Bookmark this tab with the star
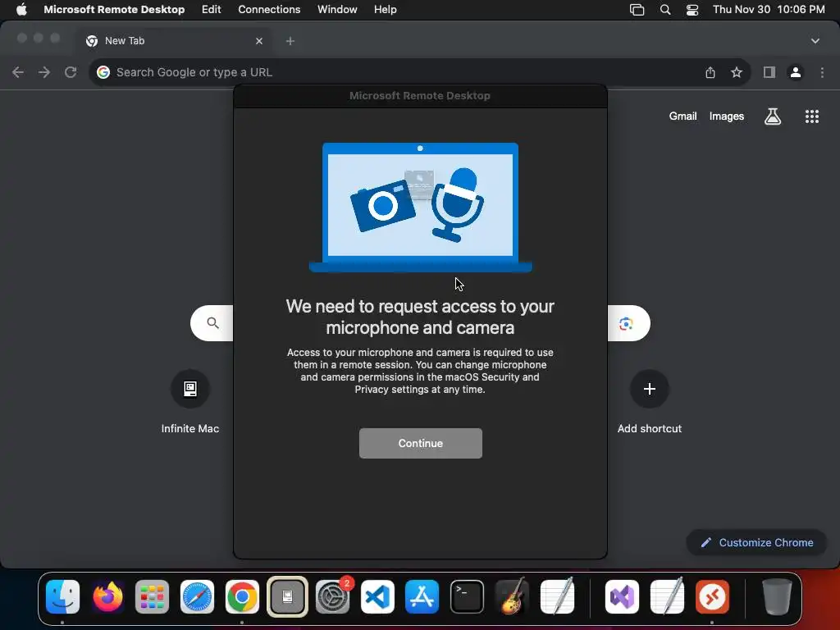Viewport: 840px width, 630px height. point(737,72)
